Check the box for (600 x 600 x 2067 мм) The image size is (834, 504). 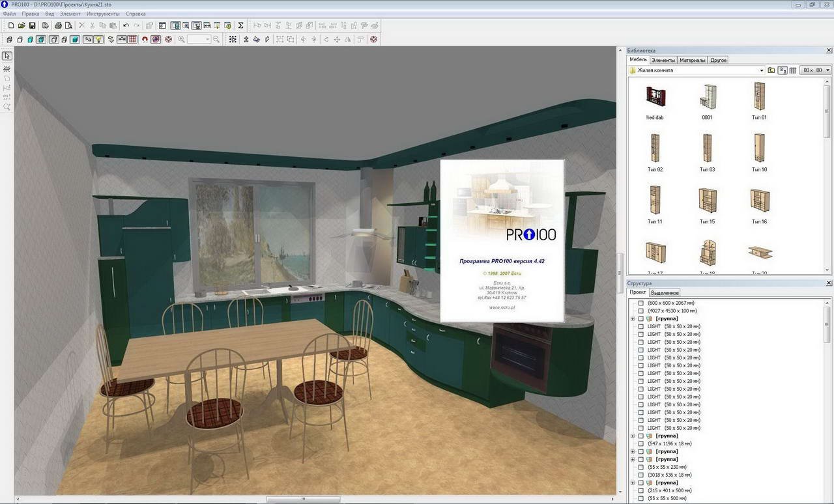pos(640,303)
